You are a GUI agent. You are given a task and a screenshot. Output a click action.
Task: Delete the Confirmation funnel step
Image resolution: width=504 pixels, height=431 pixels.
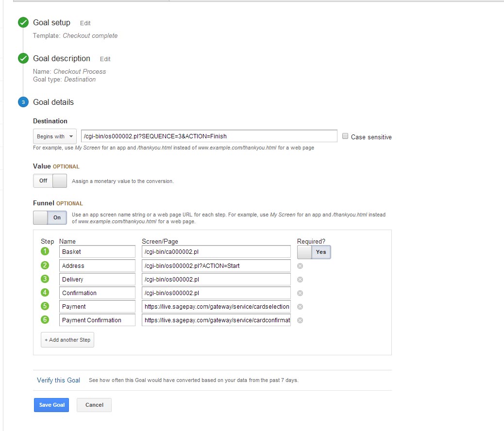click(300, 293)
